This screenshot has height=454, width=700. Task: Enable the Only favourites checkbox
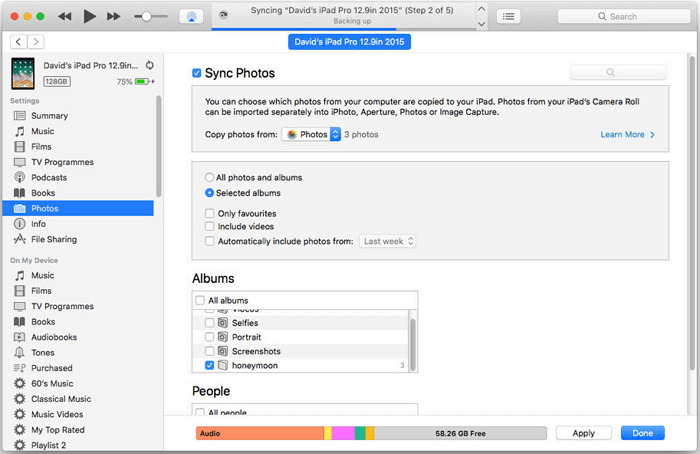[x=209, y=213]
